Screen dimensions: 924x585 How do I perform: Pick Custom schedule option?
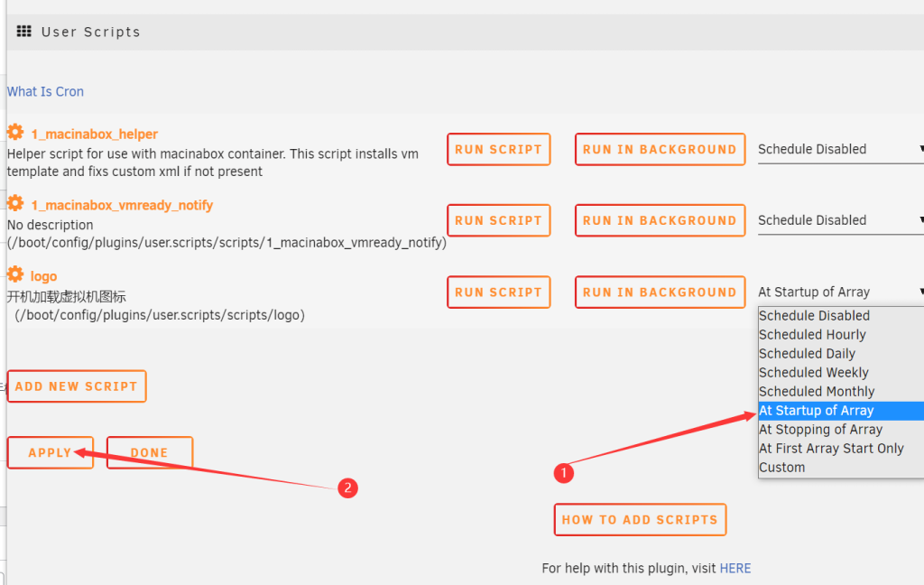781,468
